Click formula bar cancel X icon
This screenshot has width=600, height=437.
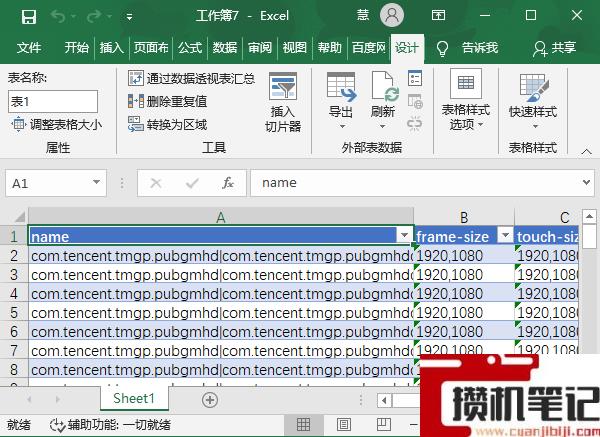156,183
